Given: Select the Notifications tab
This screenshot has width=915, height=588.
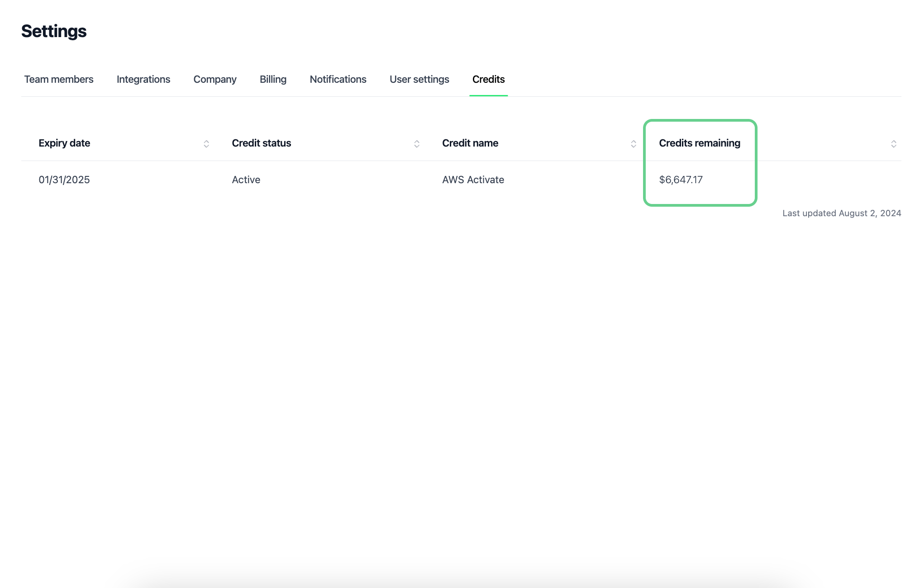Looking at the screenshot, I should click(x=338, y=79).
